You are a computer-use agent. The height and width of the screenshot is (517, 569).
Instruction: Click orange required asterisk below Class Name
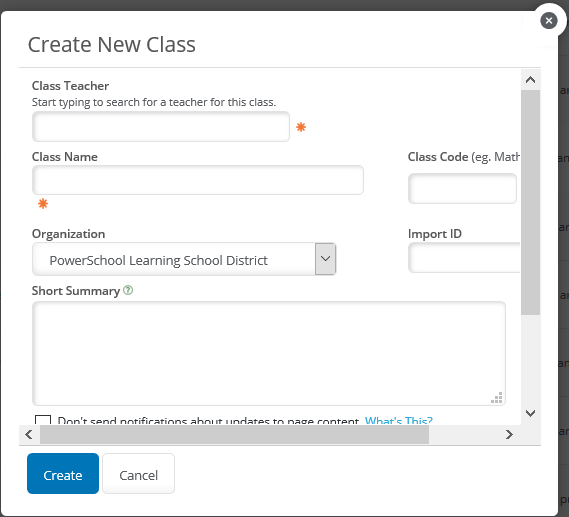[x=43, y=204]
